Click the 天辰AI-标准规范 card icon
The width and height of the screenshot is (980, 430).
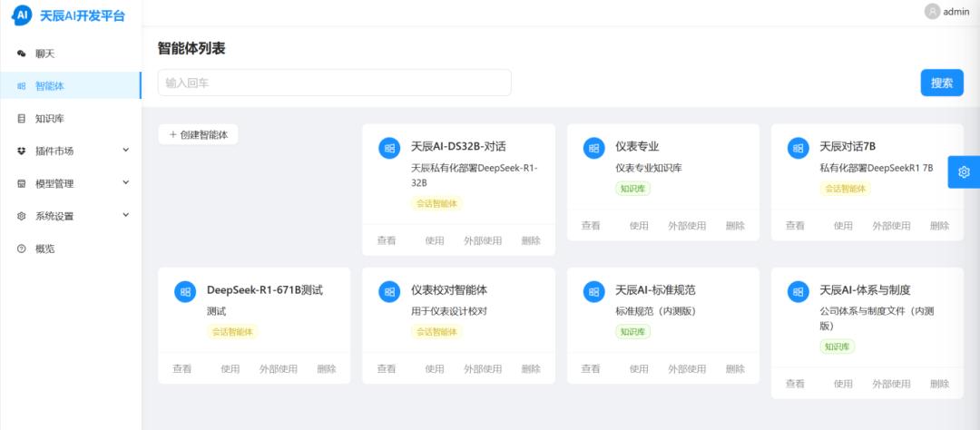(x=593, y=292)
